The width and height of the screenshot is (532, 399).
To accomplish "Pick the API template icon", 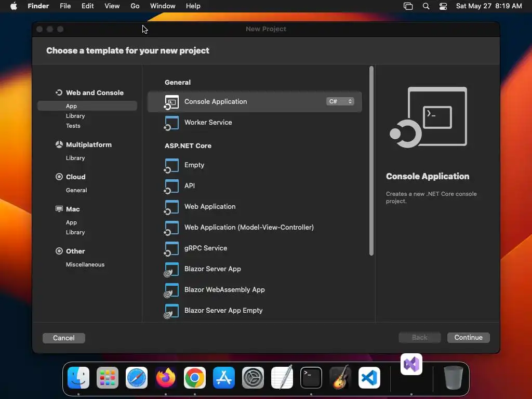I will (171, 187).
